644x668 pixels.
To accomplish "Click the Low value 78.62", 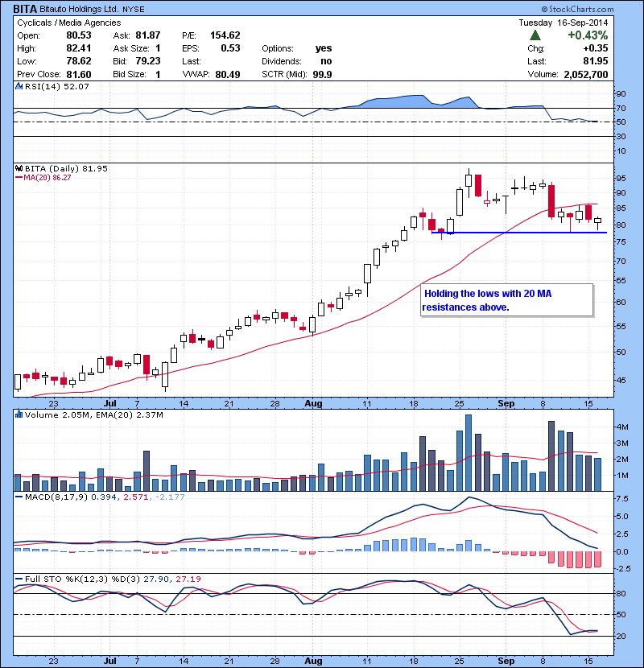I will click(79, 61).
